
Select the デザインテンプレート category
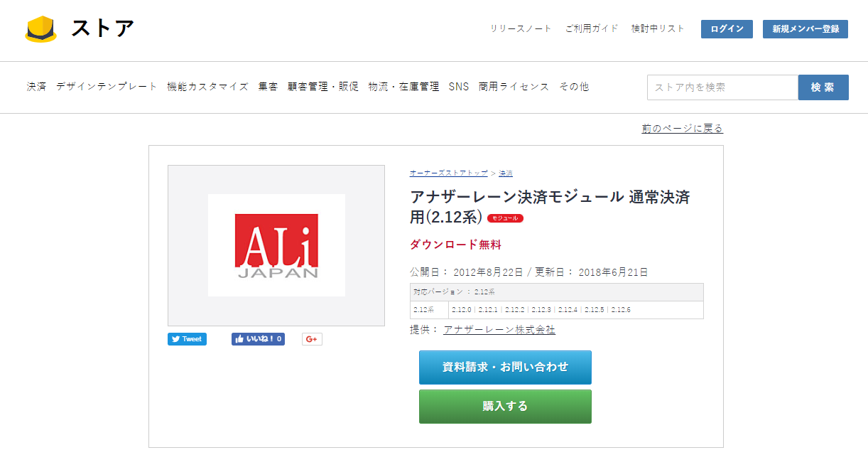click(x=107, y=87)
